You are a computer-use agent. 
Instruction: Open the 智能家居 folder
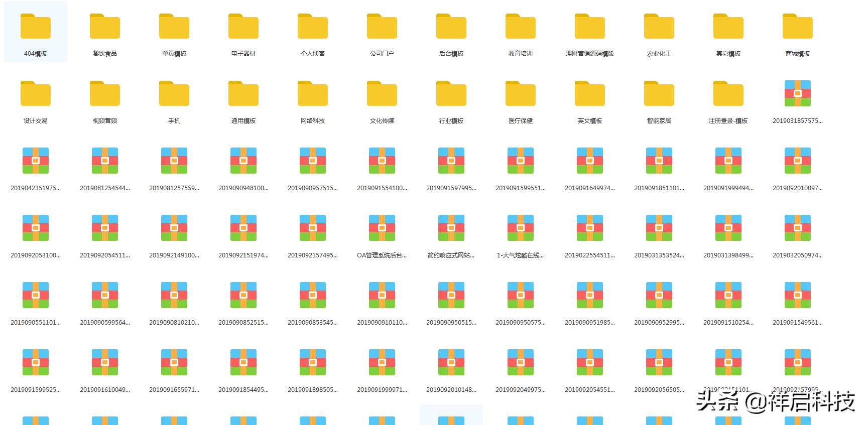659,94
